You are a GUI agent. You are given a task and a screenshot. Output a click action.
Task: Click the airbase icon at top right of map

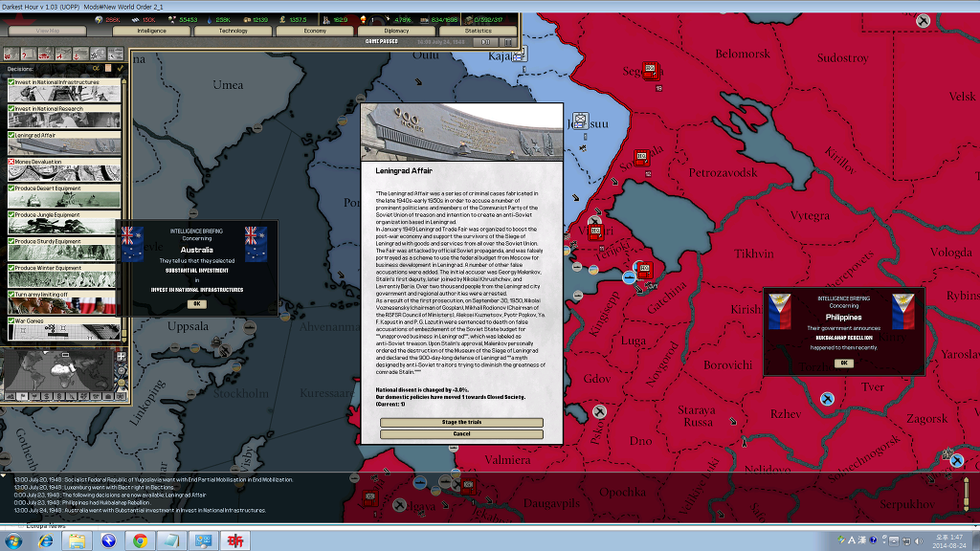click(924, 21)
